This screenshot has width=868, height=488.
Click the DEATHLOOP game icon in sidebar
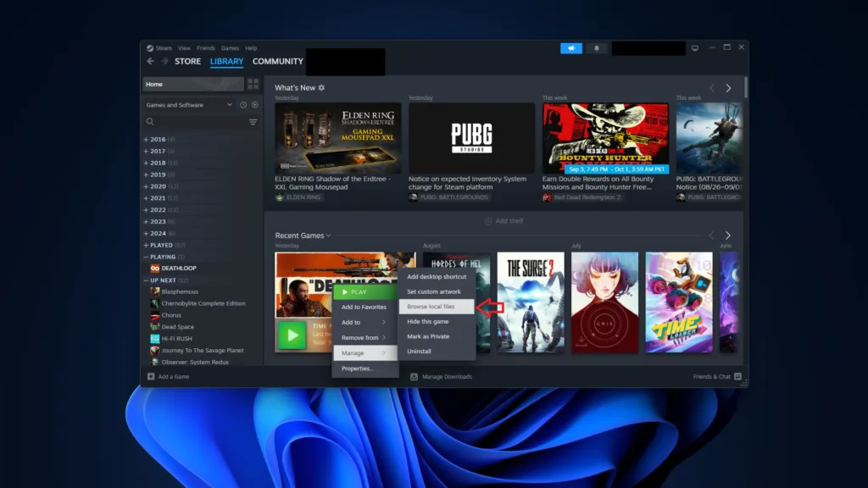coord(155,269)
